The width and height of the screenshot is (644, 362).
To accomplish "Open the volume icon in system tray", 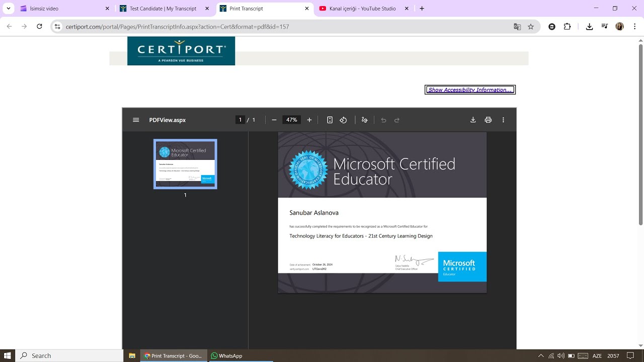I will [x=561, y=356].
